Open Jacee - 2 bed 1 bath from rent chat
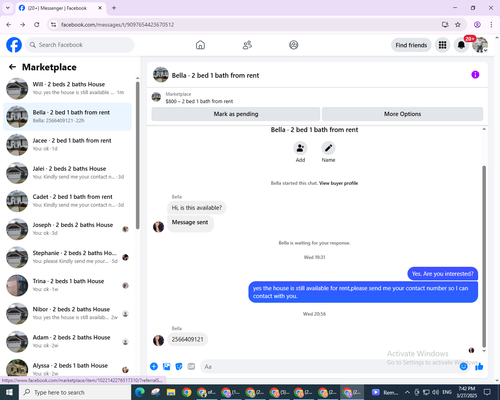 (x=67, y=145)
